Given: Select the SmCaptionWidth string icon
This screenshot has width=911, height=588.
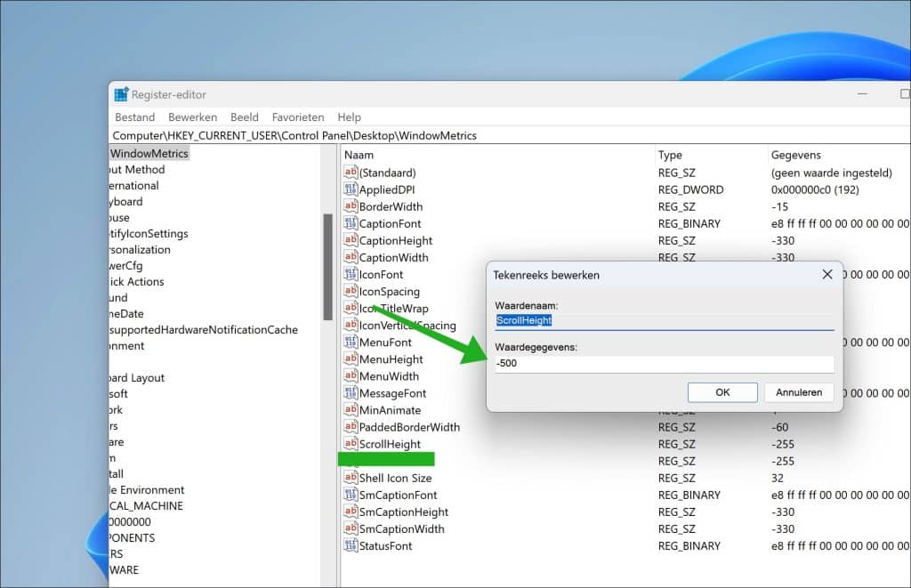Looking at the screenshot, I should point(351,528).
